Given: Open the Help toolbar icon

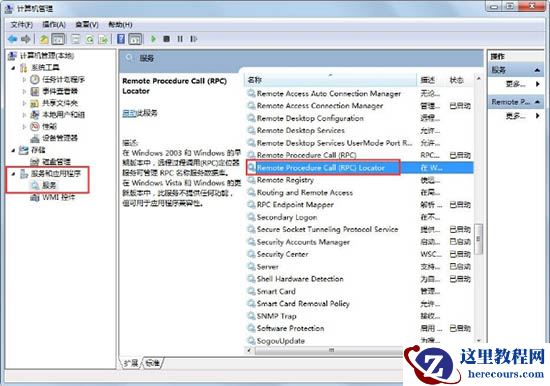Looking at the screenshot, I should tap(121, 39).
